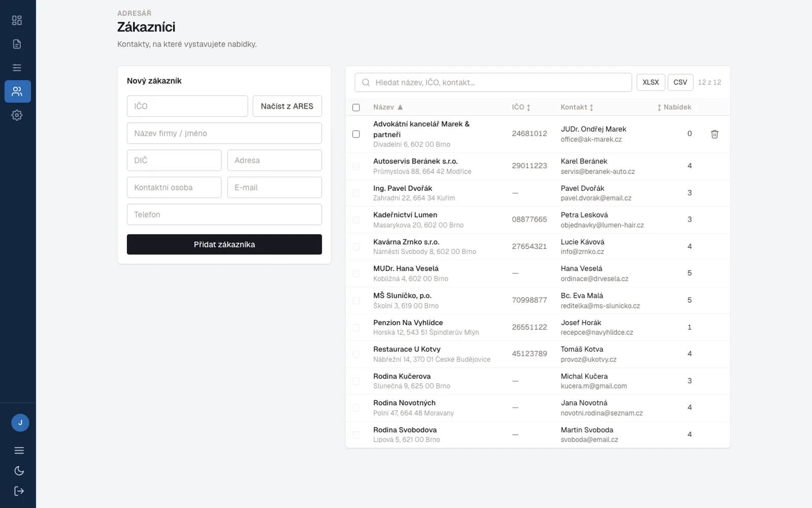Open the dashboard grid icon in sidebar
This screenshot has width=812, height=508.
click(17, 20)
